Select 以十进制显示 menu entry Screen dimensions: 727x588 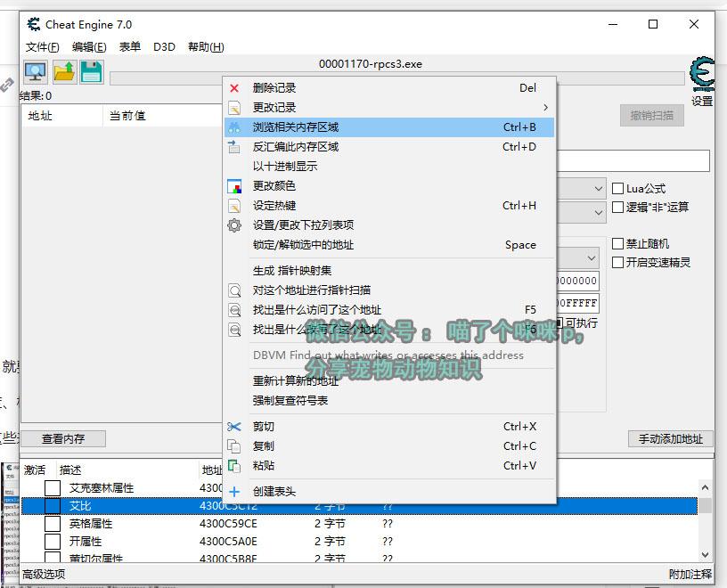tap(389, 167)
